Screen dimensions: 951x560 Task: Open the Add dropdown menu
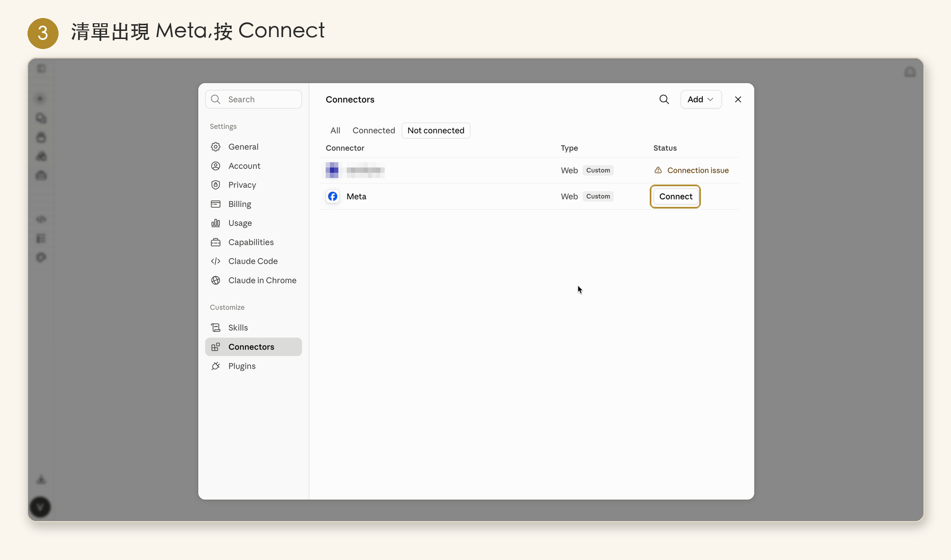[x=701, y=99]
